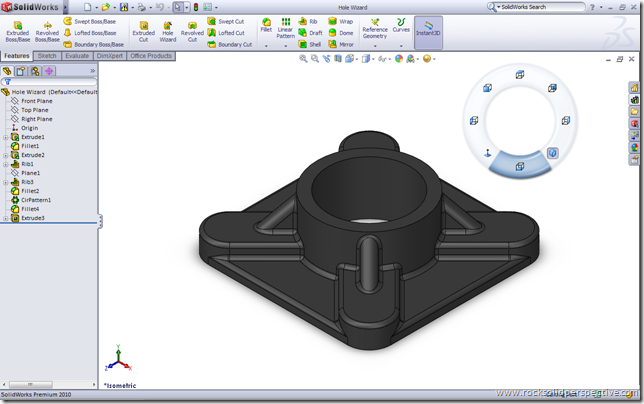
Task: Apply the Fillet tool
Action: [266, 25]
